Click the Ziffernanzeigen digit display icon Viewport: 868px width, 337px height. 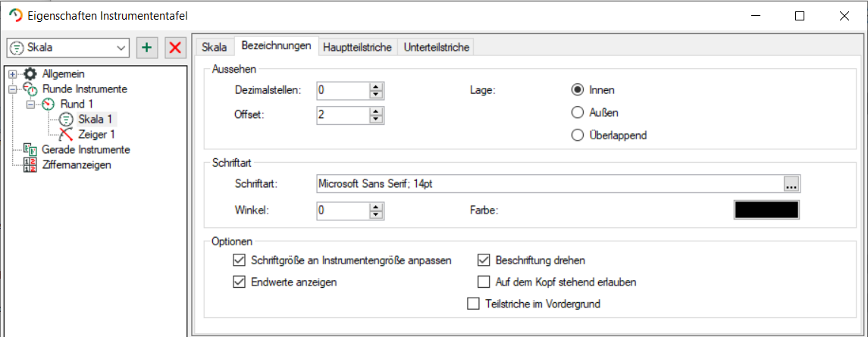point(30,165)
